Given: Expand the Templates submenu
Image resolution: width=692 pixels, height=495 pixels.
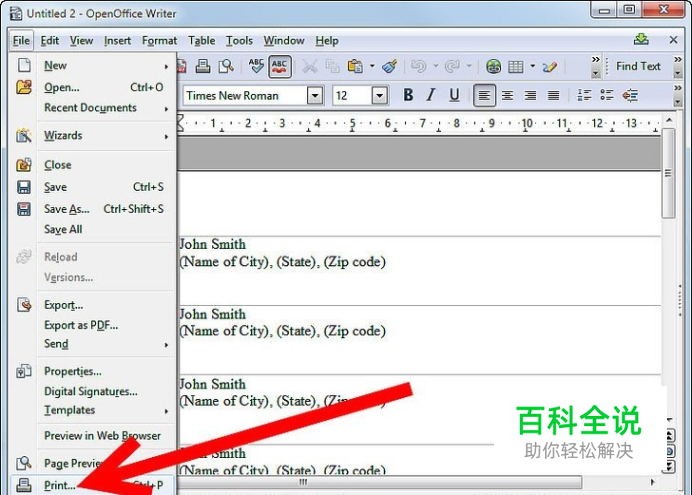Looking at the screenshot, I should [93, 410].
